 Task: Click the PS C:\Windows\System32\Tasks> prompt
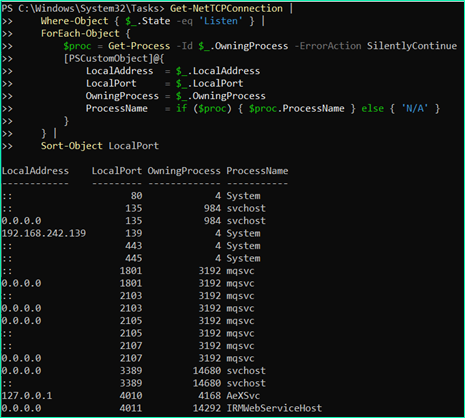(83, 8)
